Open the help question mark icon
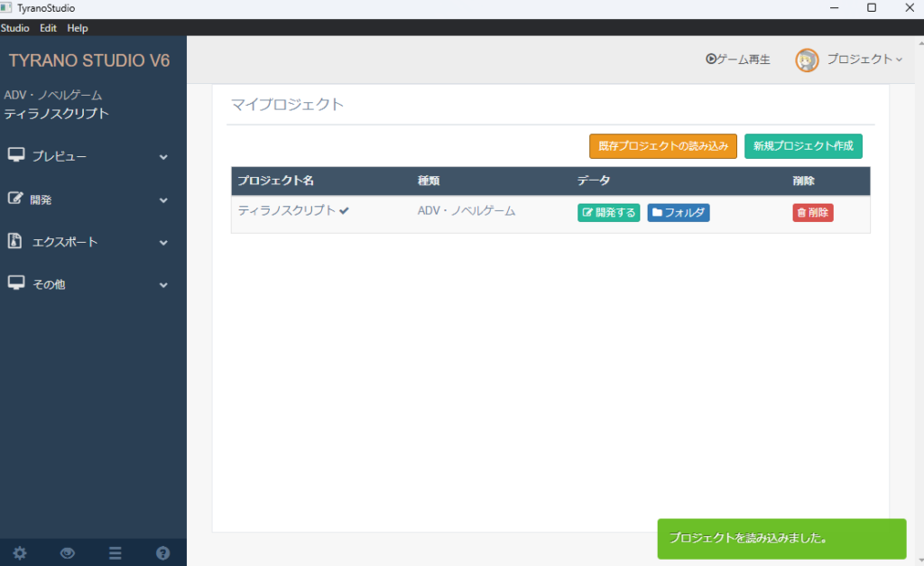 pyautogui.click(x=163, y=553)
